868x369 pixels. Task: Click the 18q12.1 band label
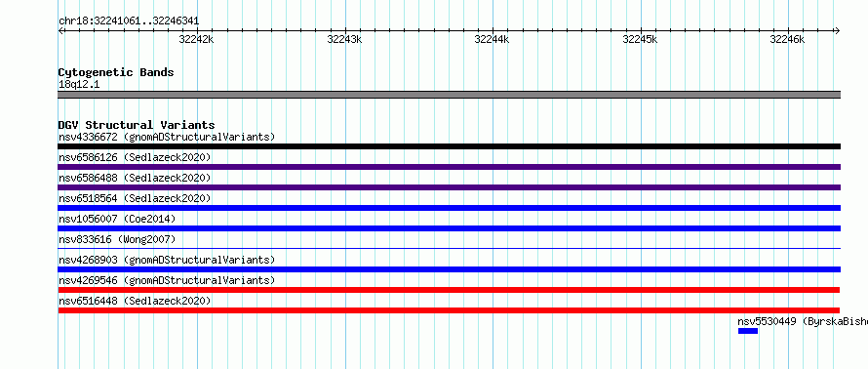[x=79, y=85]
